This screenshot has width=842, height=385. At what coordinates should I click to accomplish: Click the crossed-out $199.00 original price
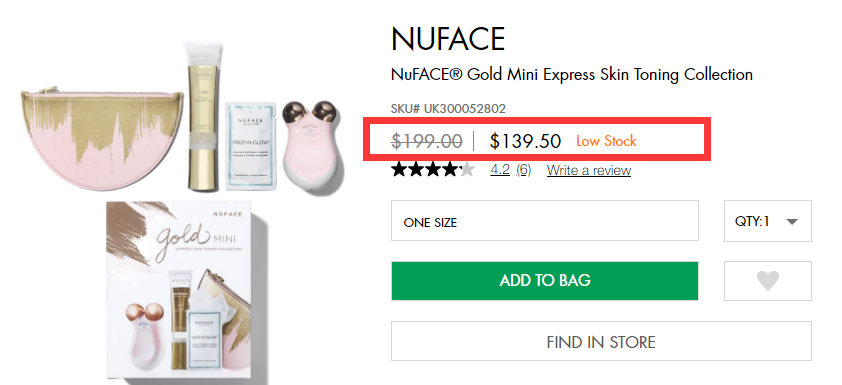(x=427, y=141)
